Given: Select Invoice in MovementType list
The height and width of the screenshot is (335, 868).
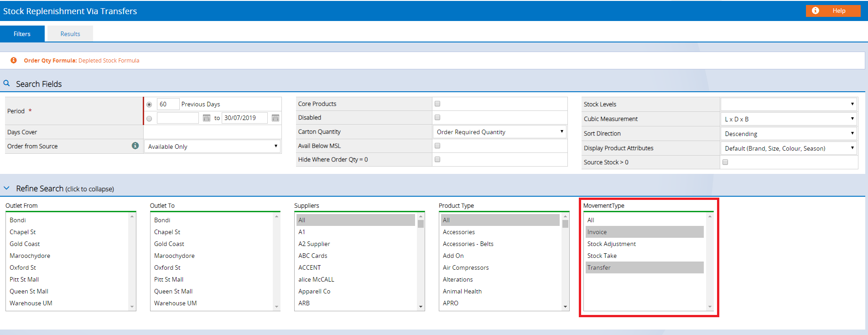Looking at the screenshot, I should point(645,232).
